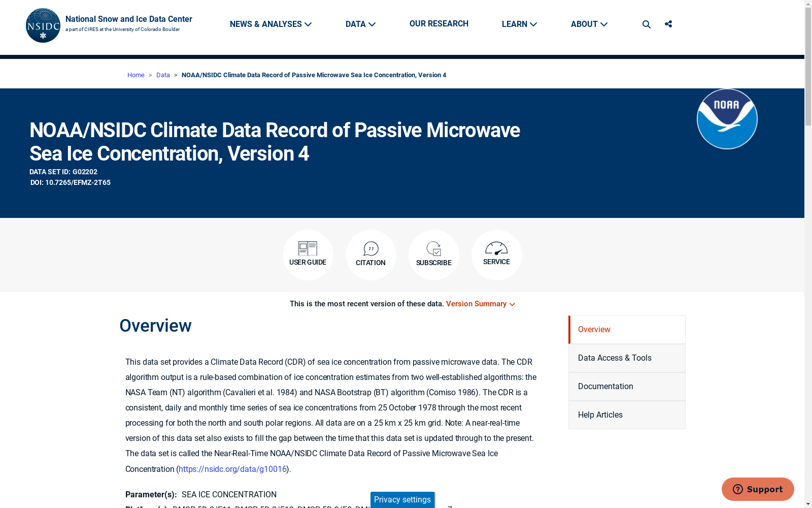Viewport: 812px width, 508px height.
Task: Expand the News & Analyses menu
Action: coord(270,24)
